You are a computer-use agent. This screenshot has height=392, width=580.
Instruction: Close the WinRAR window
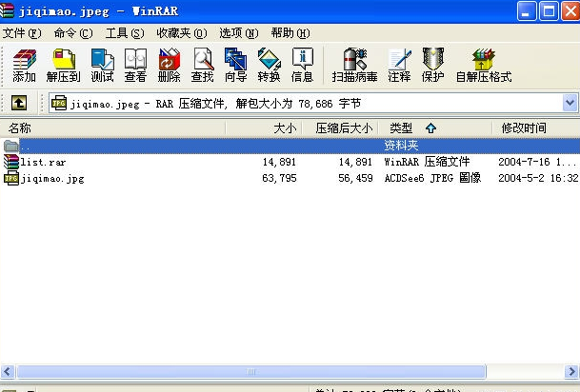pos(570,11)
